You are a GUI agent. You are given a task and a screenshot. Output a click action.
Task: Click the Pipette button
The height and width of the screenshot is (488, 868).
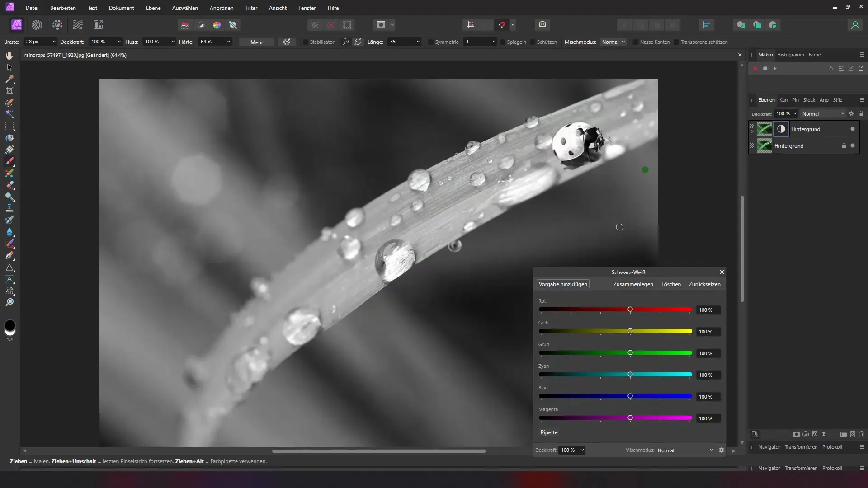pos(549,432)
